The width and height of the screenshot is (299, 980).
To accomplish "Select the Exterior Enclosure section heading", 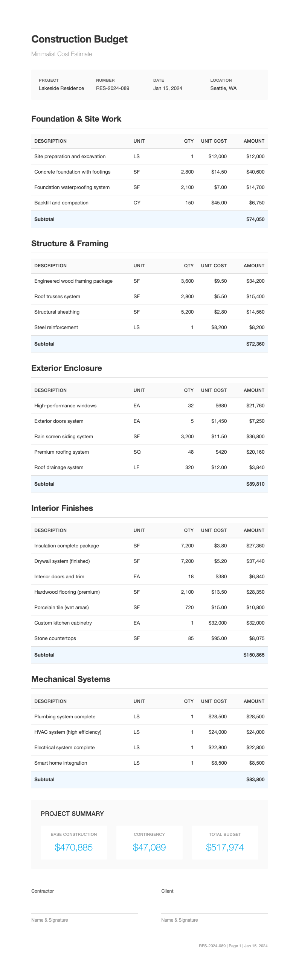I will (67, 368).
